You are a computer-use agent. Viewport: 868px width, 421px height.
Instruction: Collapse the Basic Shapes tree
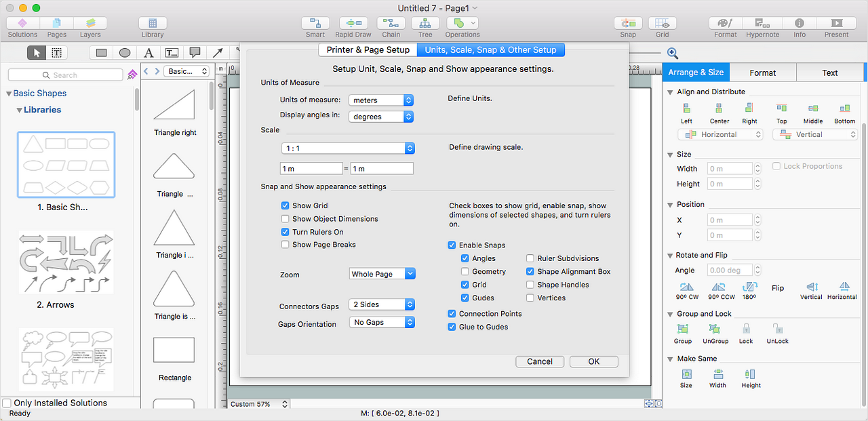pos(9,94)
